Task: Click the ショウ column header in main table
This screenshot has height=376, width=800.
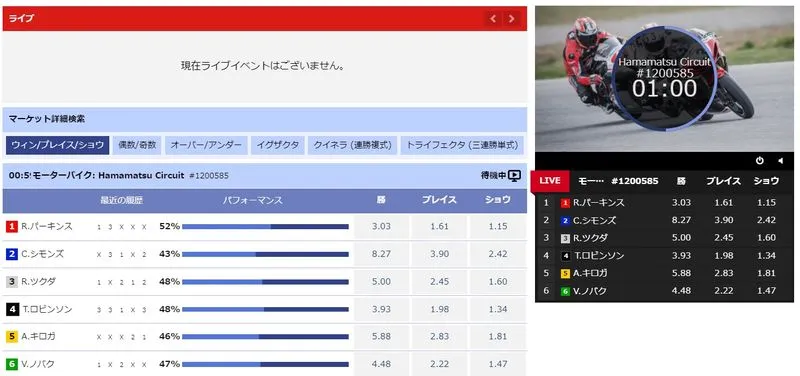Action: click(498, 200)
